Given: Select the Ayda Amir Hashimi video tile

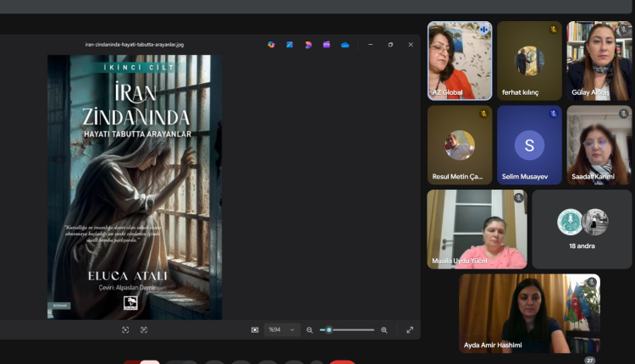Looking at the screenshot, I should point(529,313).
